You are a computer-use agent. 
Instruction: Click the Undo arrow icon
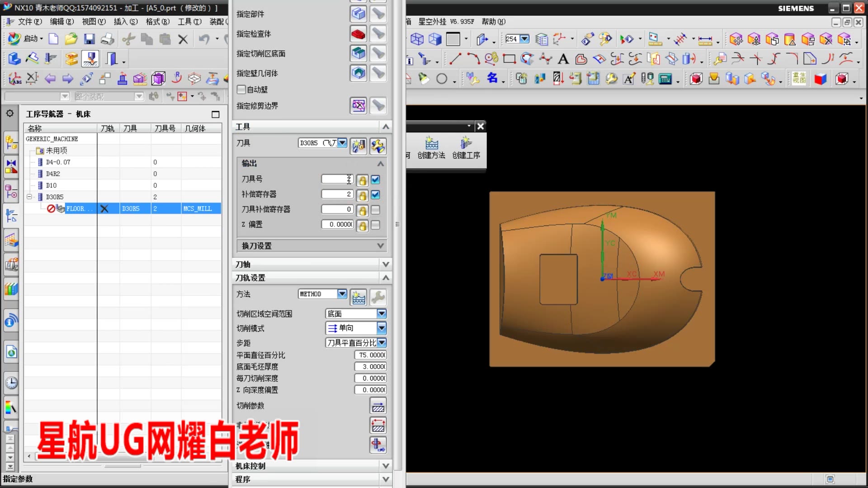click(204, 39)
